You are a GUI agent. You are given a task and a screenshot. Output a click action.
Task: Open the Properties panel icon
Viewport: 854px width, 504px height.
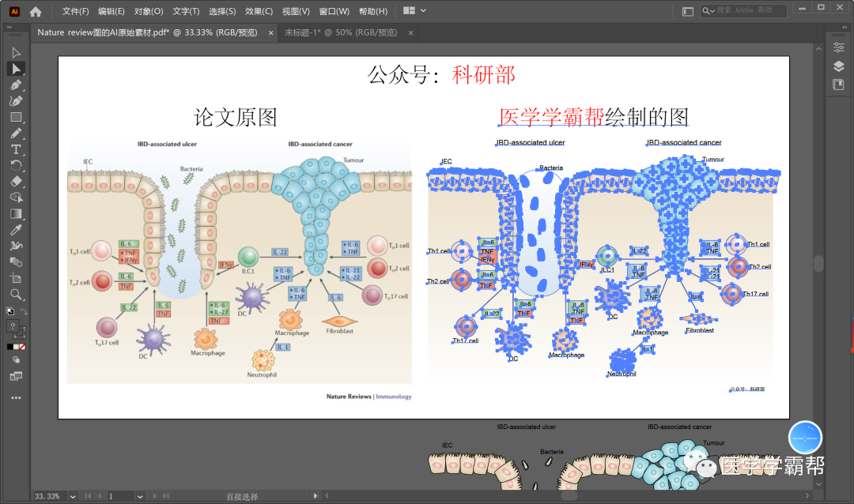[839, 47]
